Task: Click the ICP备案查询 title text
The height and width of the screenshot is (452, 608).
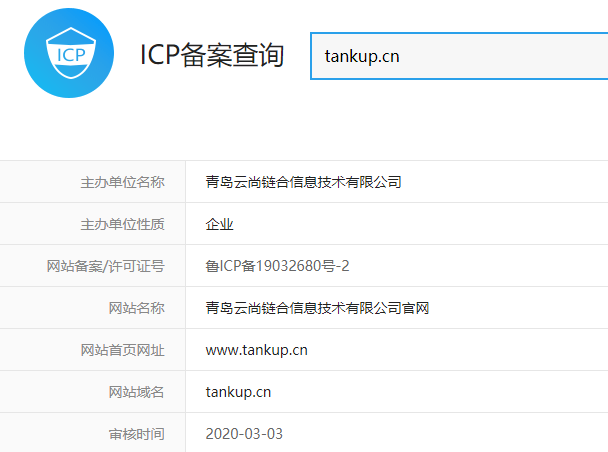Action: click(x=212, y=55)
